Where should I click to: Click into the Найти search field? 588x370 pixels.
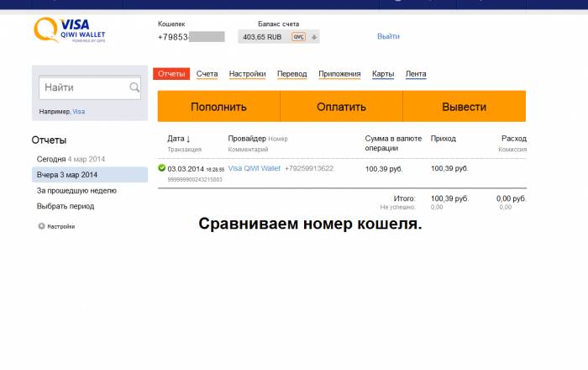click(x=84, y=87)
